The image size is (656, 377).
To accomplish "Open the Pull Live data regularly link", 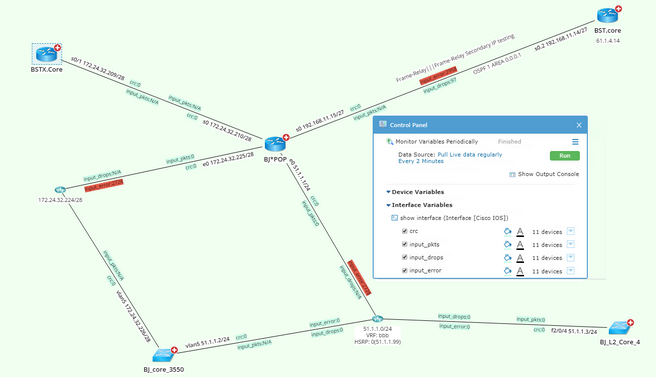I will point(470,154).
